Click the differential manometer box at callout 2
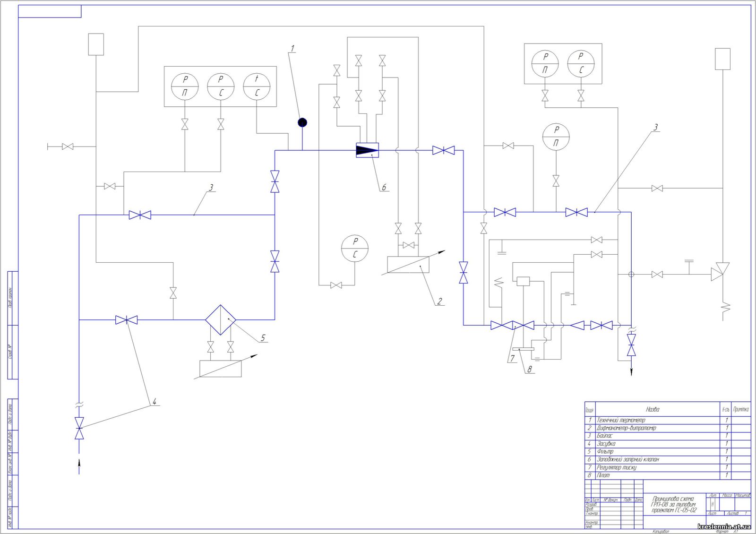This screenshot has width=756, height=534. pyautogui.click(x=408, y=265)
